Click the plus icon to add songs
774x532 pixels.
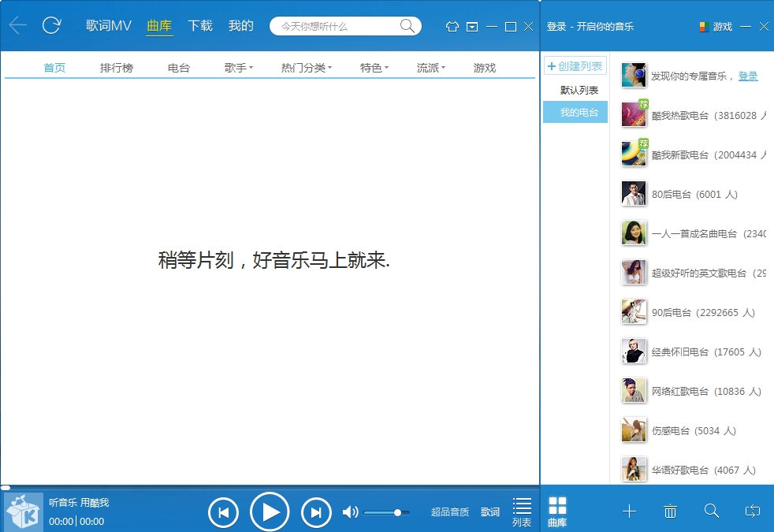630,512
